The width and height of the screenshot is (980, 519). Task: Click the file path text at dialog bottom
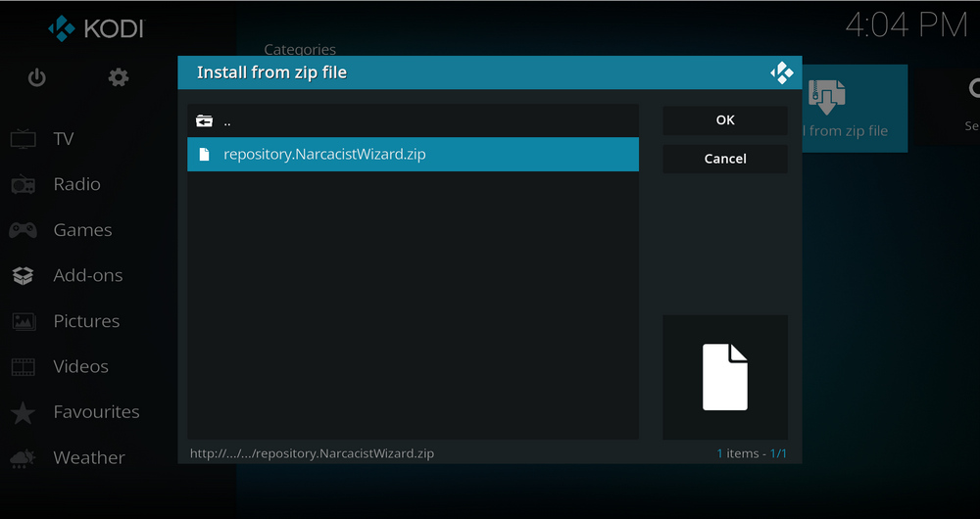pyautogui.click(x=312, y=453)
